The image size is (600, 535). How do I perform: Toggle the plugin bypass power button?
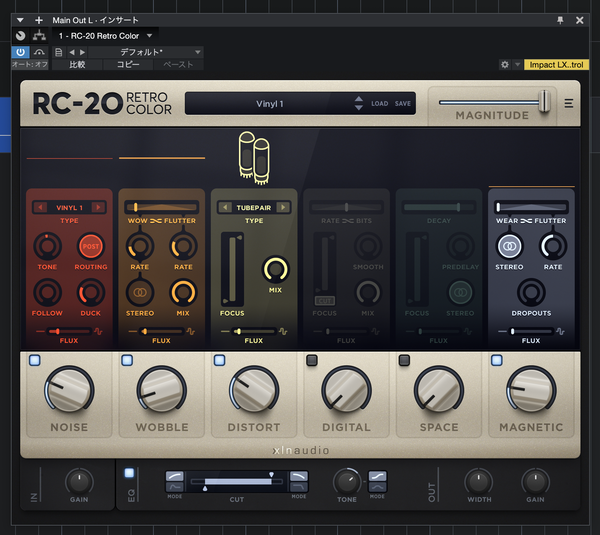click(x=20, y=52)
